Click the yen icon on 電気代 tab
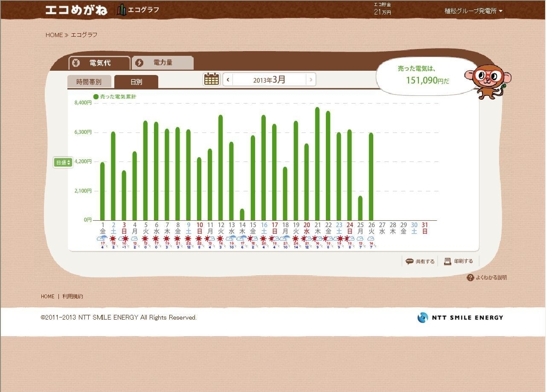Viewport: 546px width, 392px height. (76, 63)
